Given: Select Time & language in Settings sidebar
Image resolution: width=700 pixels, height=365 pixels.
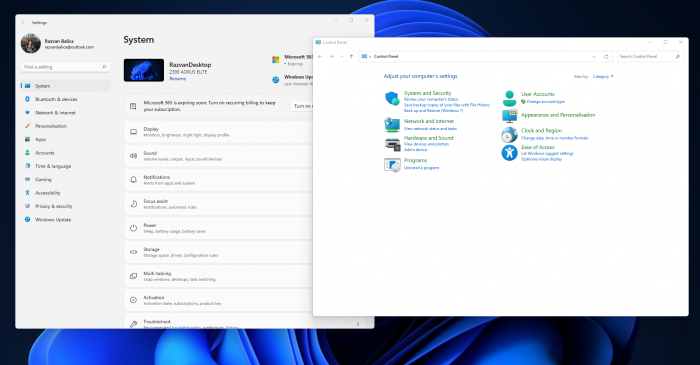Looking at the screenshot, I should [x=65, y=166].
